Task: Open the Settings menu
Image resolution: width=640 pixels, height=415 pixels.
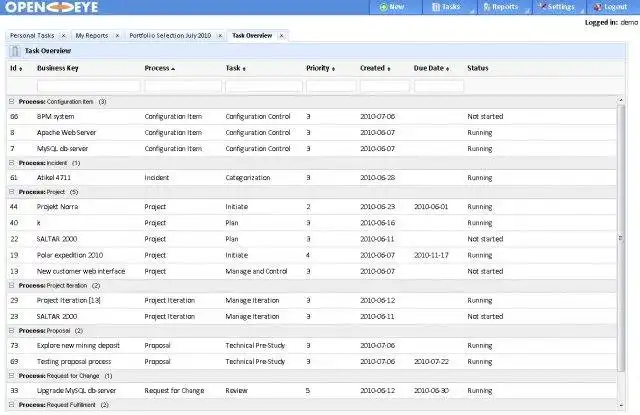Action: 557,7
